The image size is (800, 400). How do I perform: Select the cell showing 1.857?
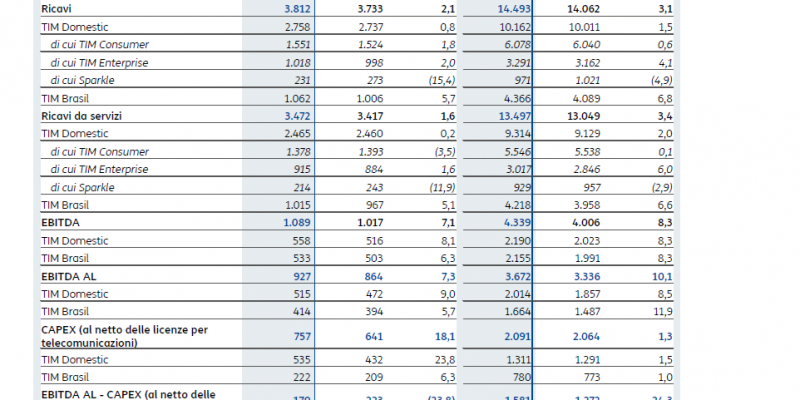tap(588, 294)
